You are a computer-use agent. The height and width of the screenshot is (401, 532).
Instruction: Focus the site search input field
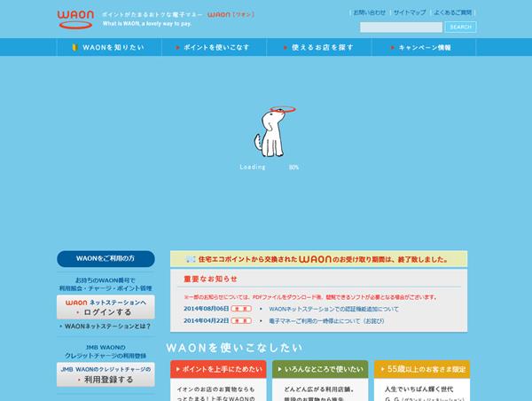(401, 28)
